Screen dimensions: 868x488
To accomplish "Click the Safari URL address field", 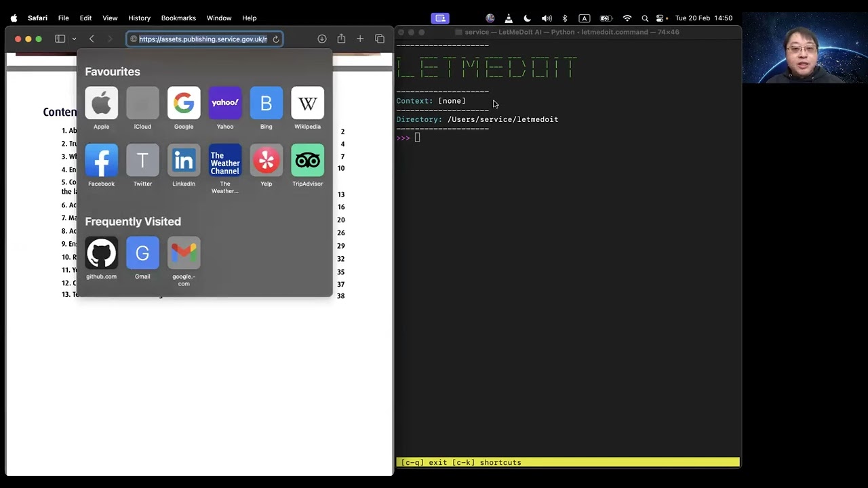I will [x=203, y=39].
